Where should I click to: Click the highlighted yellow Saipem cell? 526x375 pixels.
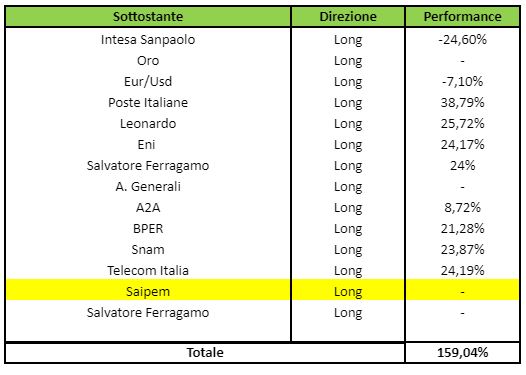coord(148,290)
